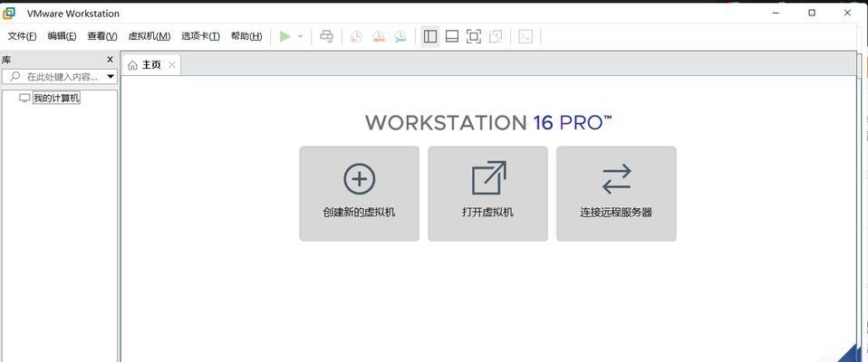The width and height of the screenshot is (868, 362).
Task: Toggle the thumbnail bar view icon
Action: coord(452,36)
